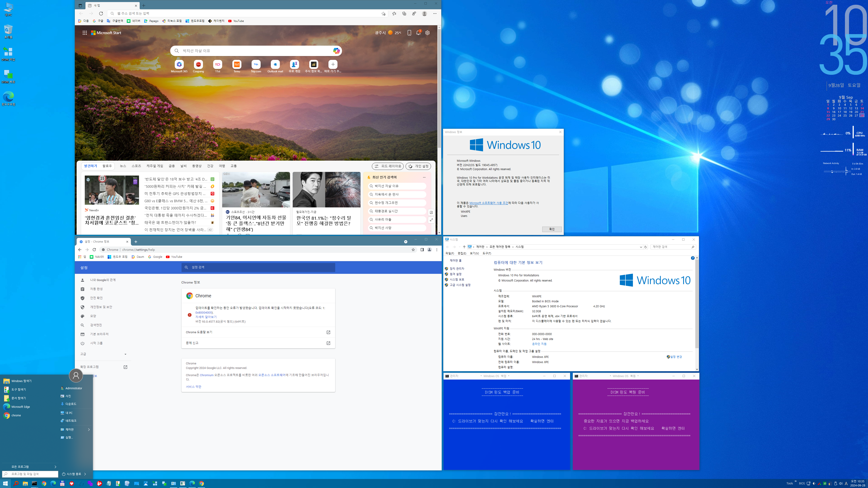Click the 설정 검색 field in Chrome
Image resolution: width=868 pixels, height=488 pixels.
tap(258, 267)
